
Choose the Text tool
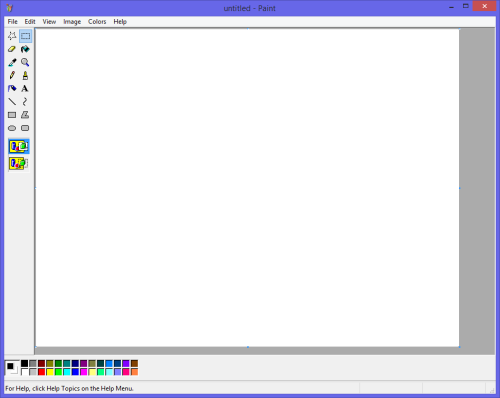[x=25, y=89]
